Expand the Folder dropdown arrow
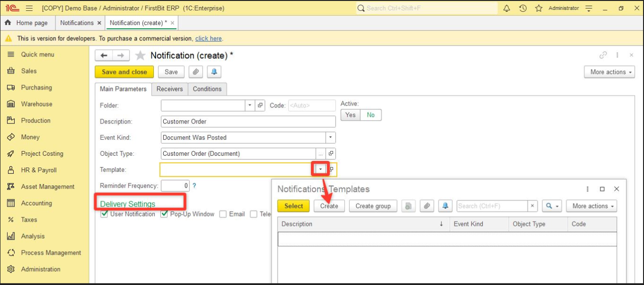The image size is (644, 285). tap(250, 105)
